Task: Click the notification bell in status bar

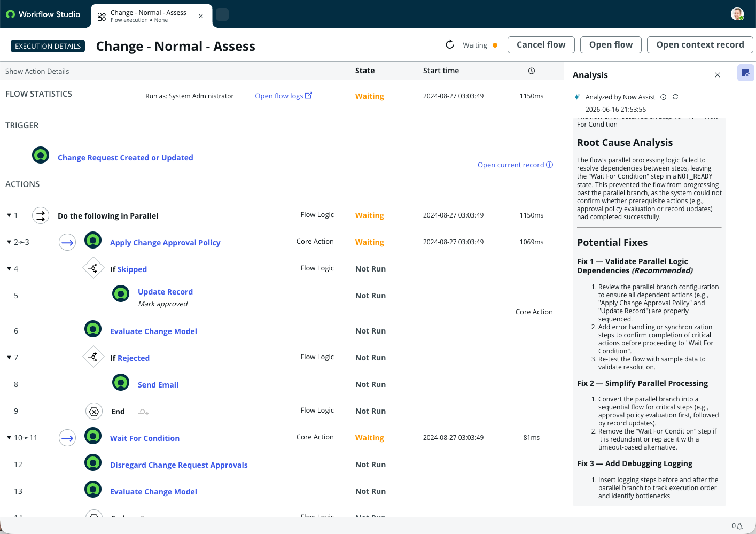Action: [740, 526]
